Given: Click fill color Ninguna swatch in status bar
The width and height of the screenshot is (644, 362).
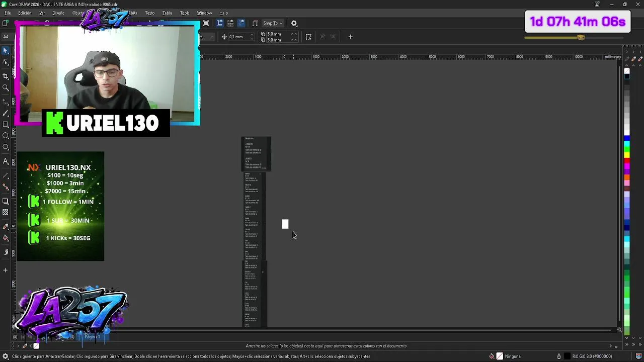Looking at the screenshot, I should (x=500, y=356).
